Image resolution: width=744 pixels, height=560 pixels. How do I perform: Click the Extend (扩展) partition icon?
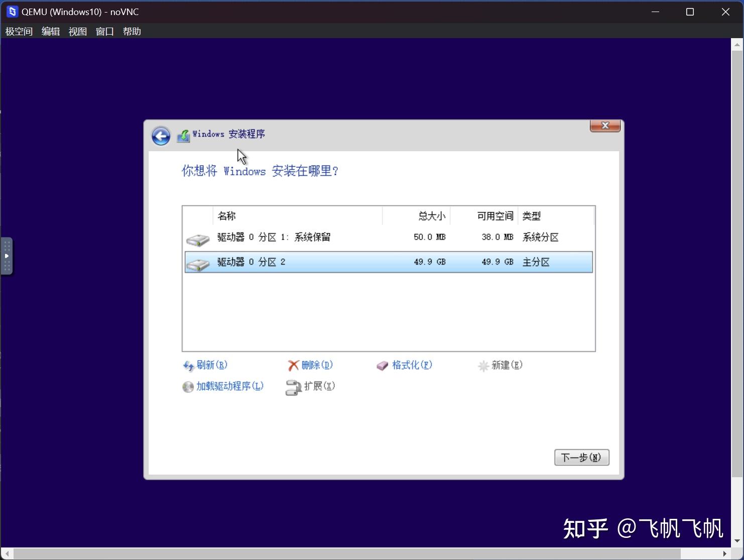pyautogui.click(x=293, y=387)
